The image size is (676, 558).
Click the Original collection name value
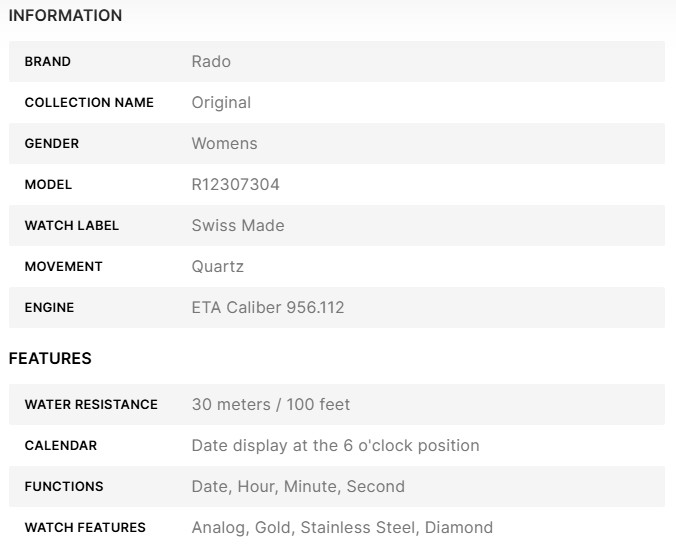[221, 103]
